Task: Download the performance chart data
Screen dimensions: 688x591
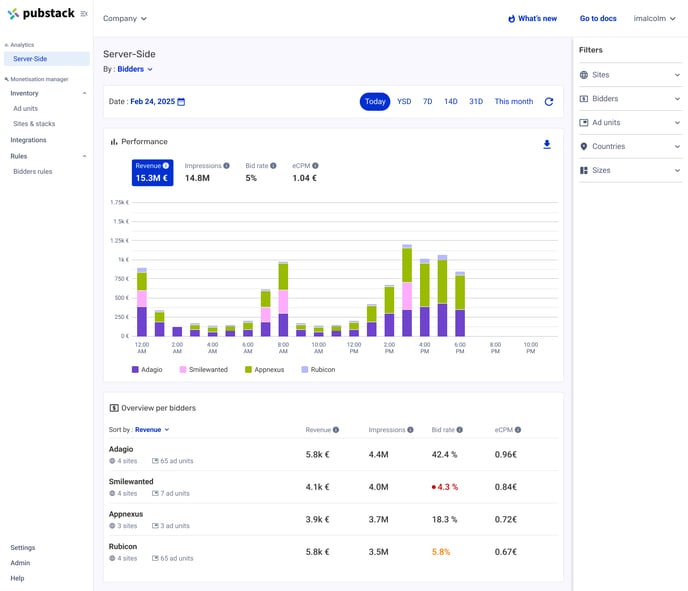Action: (x=547, y=144)
